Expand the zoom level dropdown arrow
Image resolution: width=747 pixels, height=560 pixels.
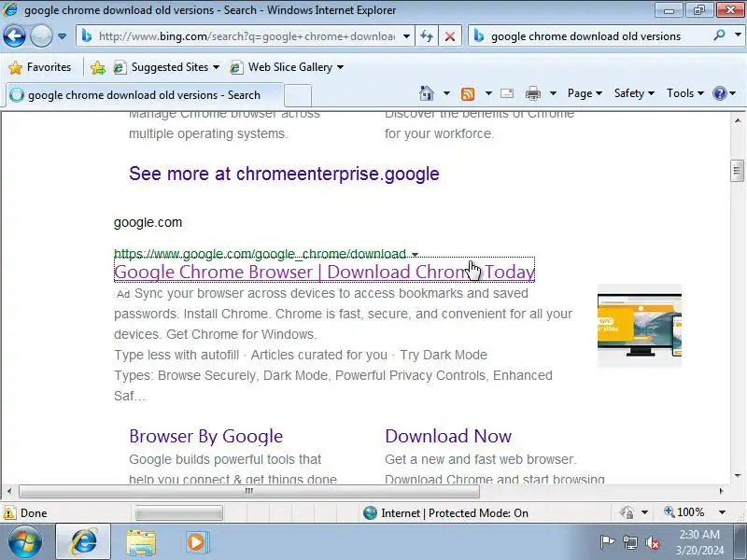(x=722, y=512)
